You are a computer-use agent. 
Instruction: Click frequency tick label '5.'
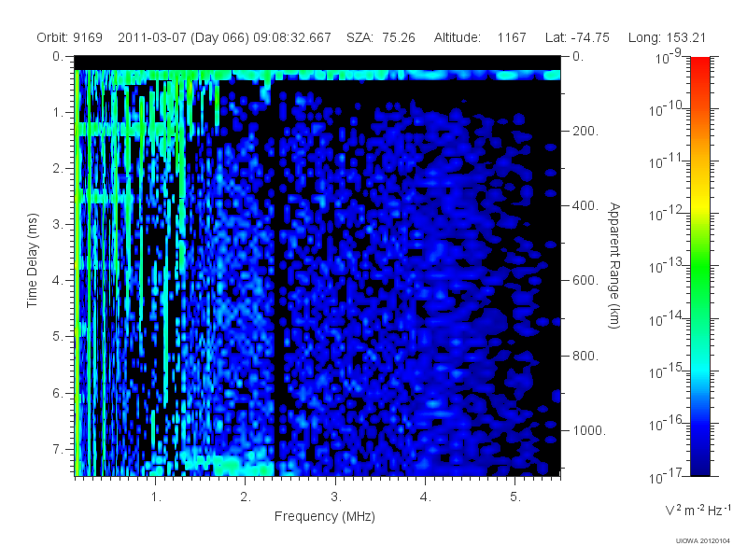(x=515, y=497)
